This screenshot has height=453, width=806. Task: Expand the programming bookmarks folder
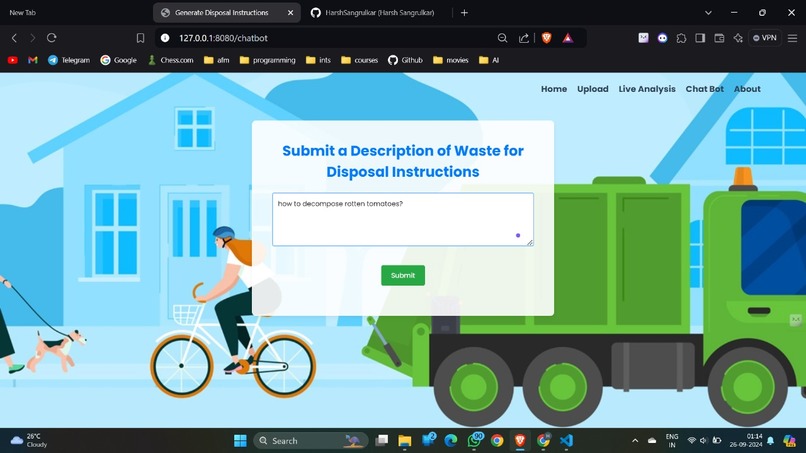pyautogui.click(x=268, y=60)
